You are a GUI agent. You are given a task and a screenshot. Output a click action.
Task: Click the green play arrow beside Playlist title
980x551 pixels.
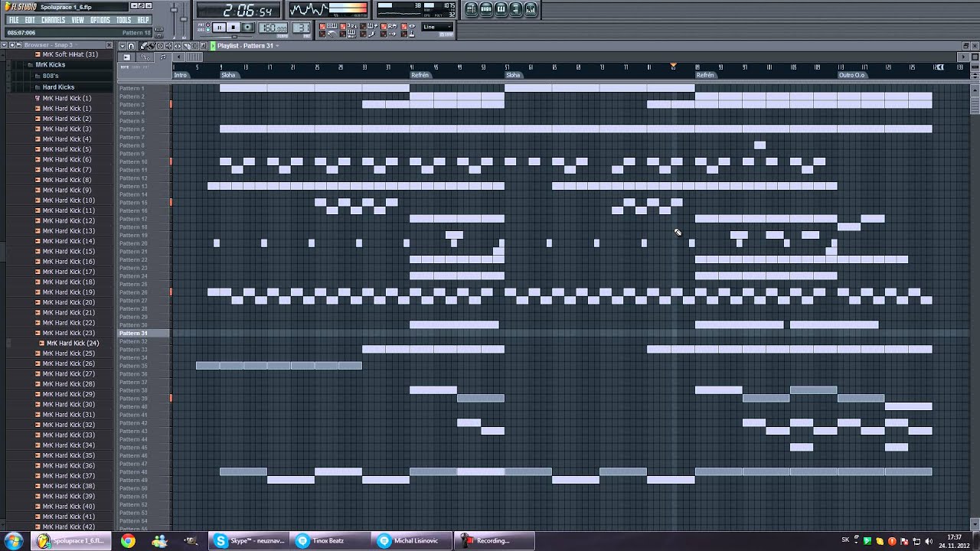213,45
